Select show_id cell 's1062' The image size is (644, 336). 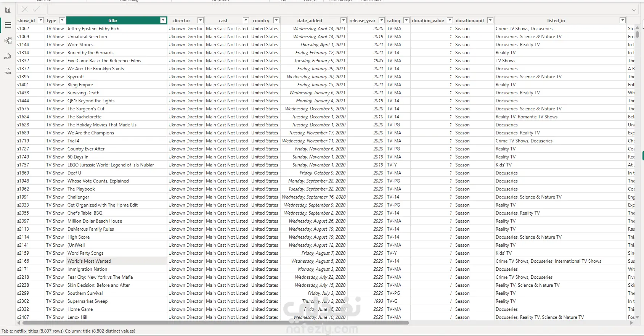click(x=31, y=29)
